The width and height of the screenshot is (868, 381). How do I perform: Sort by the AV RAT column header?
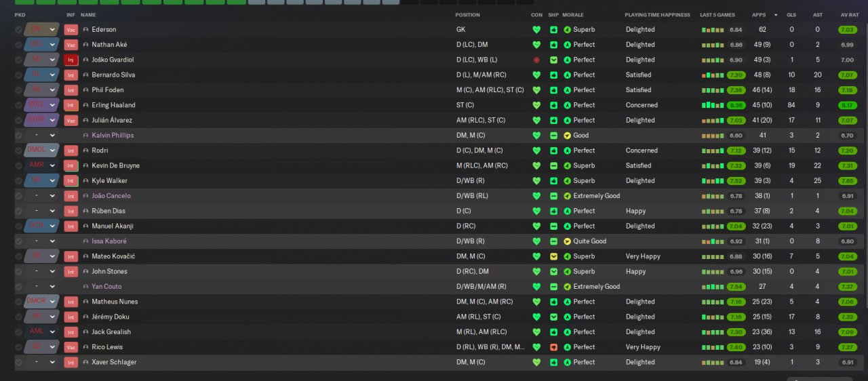point(850,15)
